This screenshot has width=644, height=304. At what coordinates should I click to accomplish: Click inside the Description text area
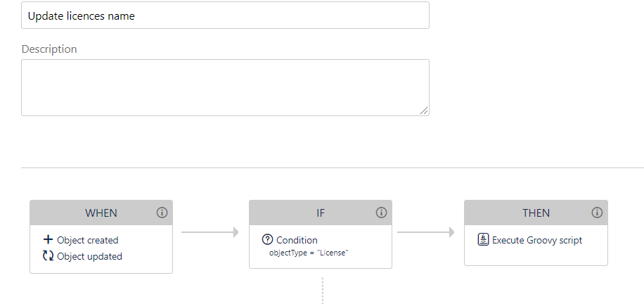tap(225, 87)
